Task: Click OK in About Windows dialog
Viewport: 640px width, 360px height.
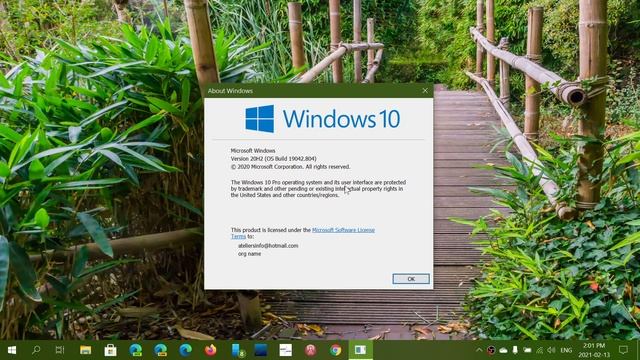Action: tap(411, 279)
